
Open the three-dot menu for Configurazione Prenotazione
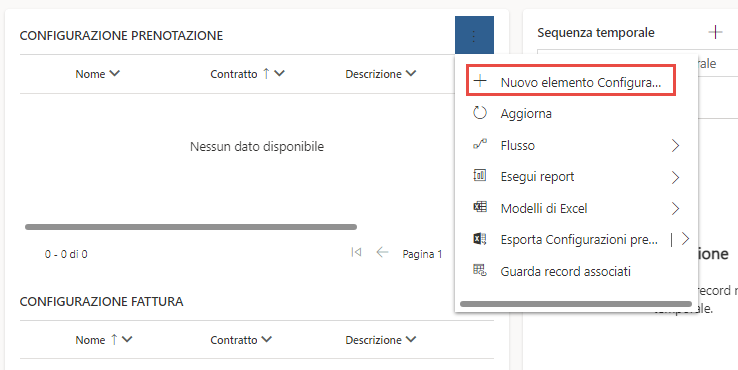coord(474,36)
